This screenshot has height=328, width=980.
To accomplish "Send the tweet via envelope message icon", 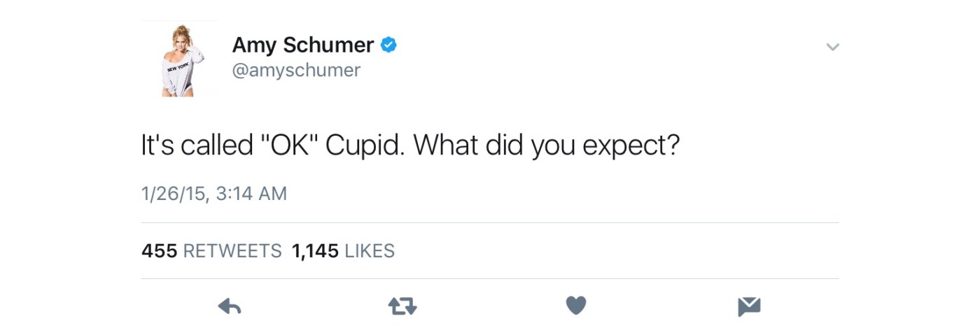I will pyautogui.click(x=748, y=306).
